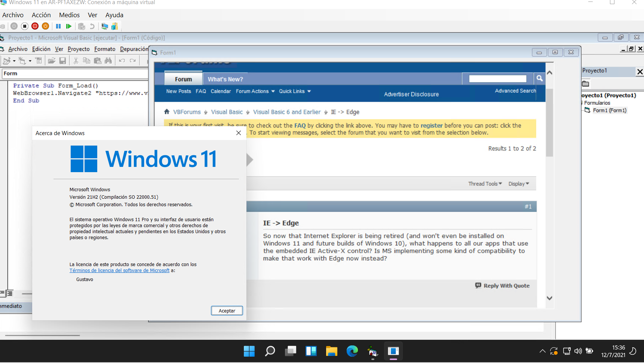Click the VBForums home icon in breadcrumb
Screen dimensions: 644x363
pos(167,112)
